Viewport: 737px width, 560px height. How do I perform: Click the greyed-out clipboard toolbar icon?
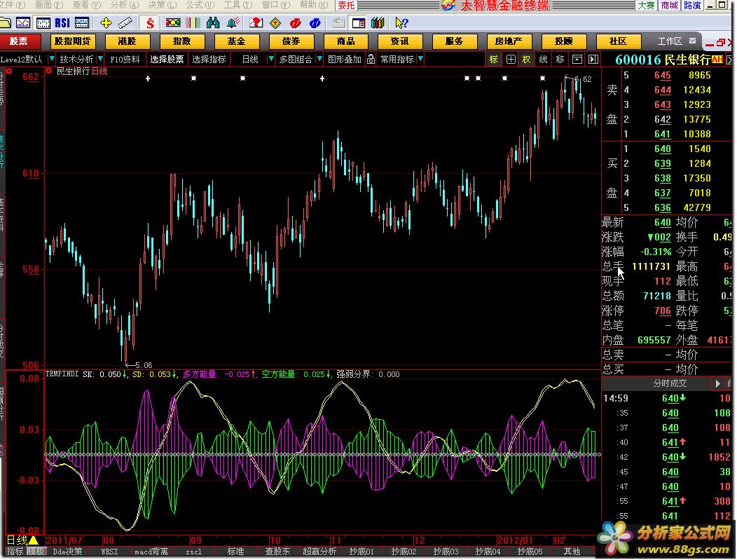338,22
